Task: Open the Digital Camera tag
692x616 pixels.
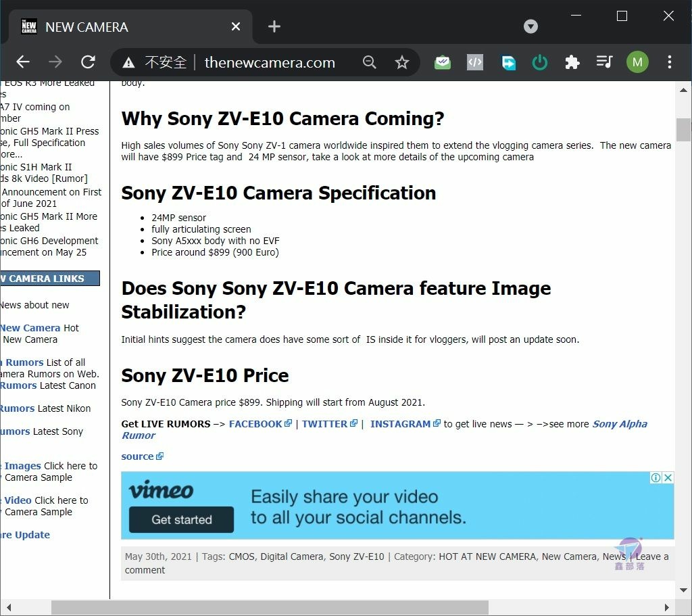Action: 292,556
